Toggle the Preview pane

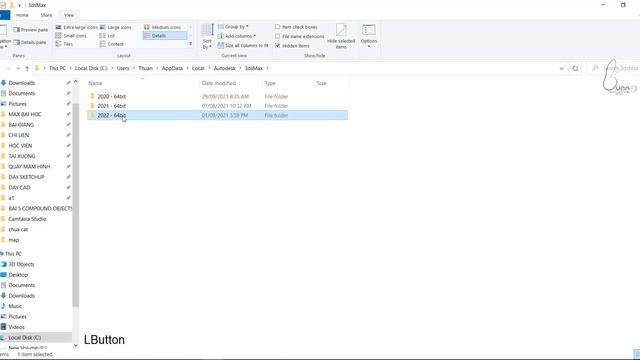(x=31, y=29)
